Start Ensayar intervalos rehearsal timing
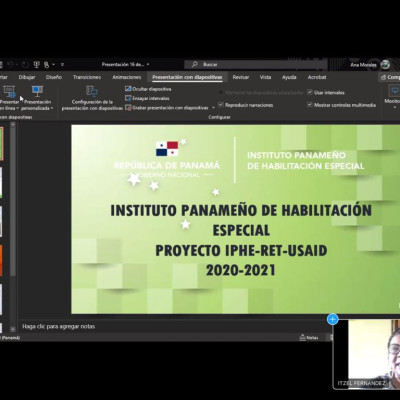Image resolution: width=400 pixels, height=400 pixels. tap(147, 98)
